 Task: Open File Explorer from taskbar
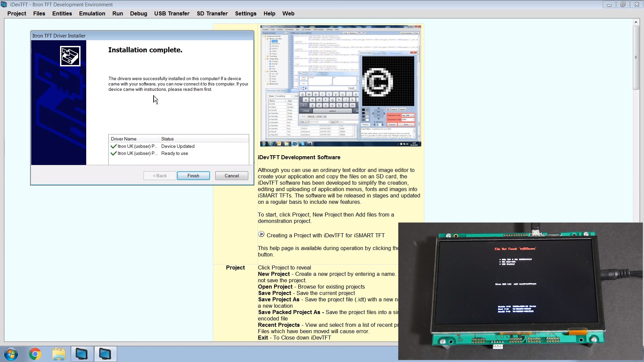[x=59, y=354]
